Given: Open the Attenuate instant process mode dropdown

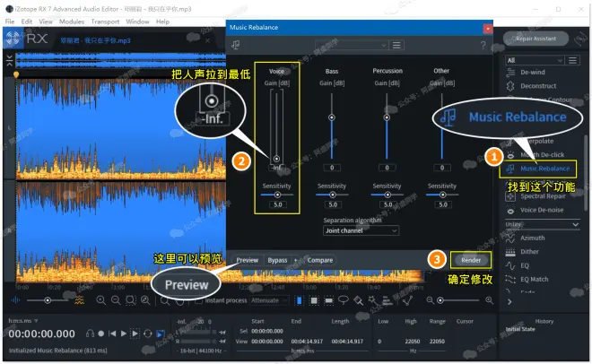Looking at the screenshot, I should coord(269,300).
